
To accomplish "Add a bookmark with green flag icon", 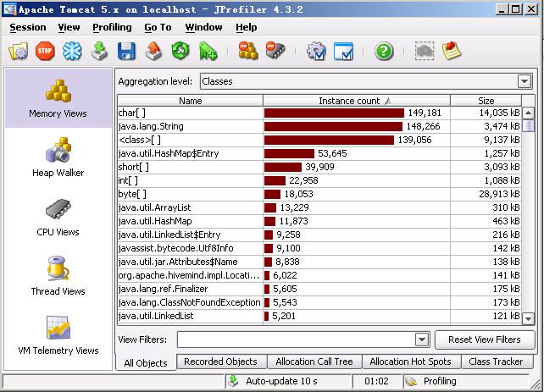I will 208,52.
